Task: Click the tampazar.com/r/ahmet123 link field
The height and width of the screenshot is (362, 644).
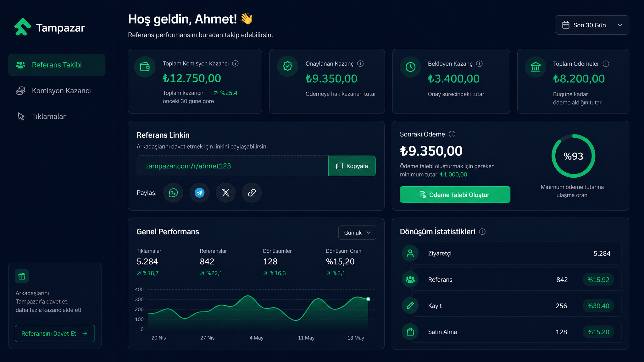Action: point(232,166)
